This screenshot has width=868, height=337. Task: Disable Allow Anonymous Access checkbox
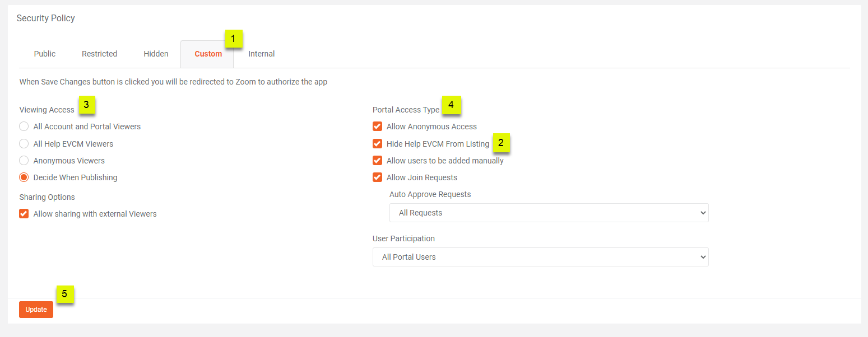378,127
